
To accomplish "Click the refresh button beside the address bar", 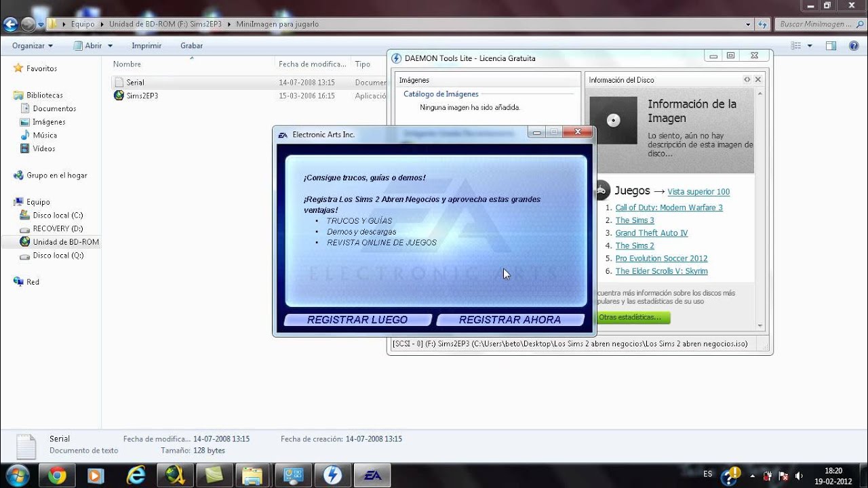I will [763, 24].
